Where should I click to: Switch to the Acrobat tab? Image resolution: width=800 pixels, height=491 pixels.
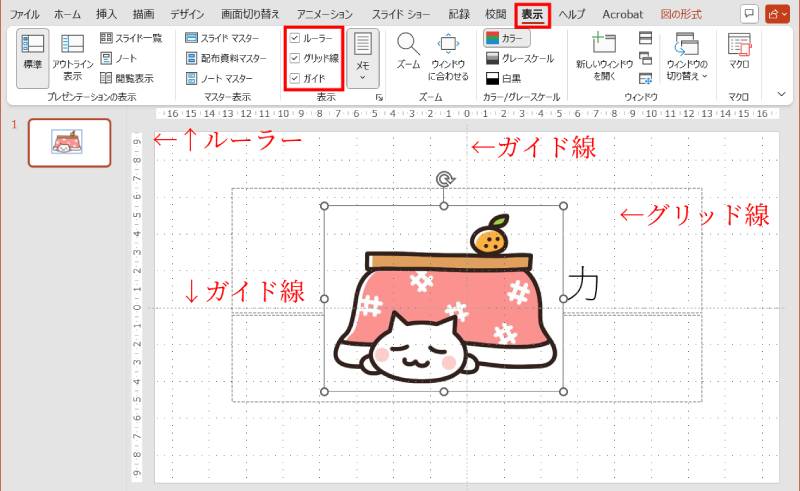click(622, 14)
